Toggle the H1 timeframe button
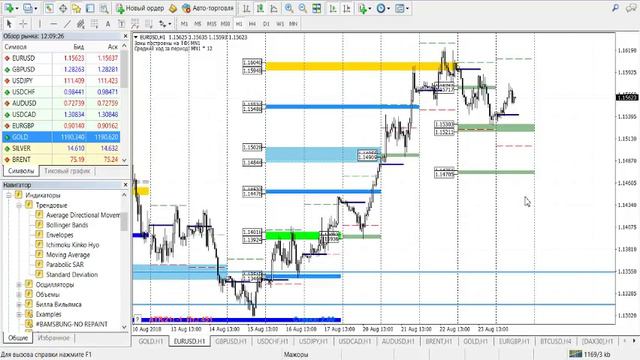This screenshot has width=640, height=360. click(x=239, y=24)
